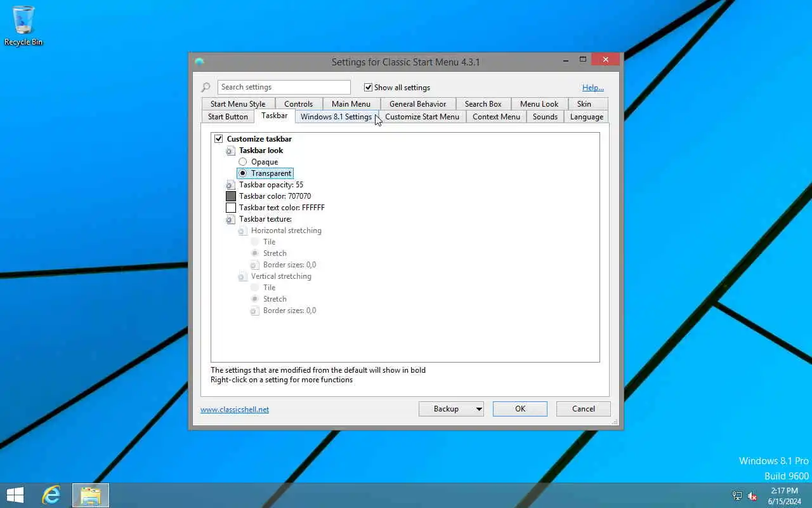Click the Cancel button

tap(584, 409)
